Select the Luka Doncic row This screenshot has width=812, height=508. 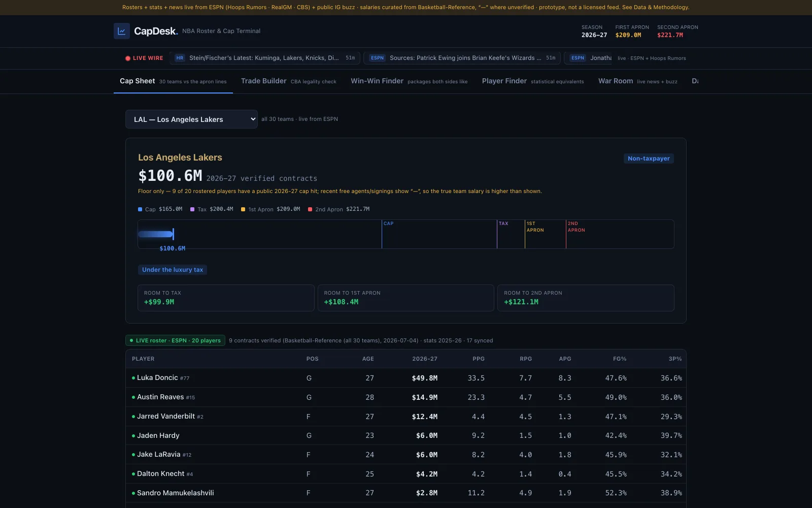coord(406,378)
